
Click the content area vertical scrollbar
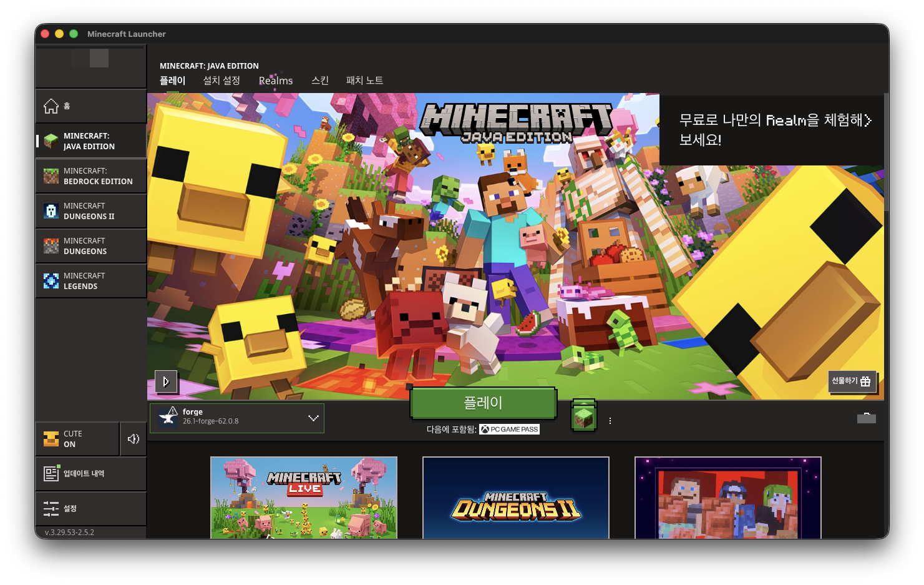click(x=887, y=153)
